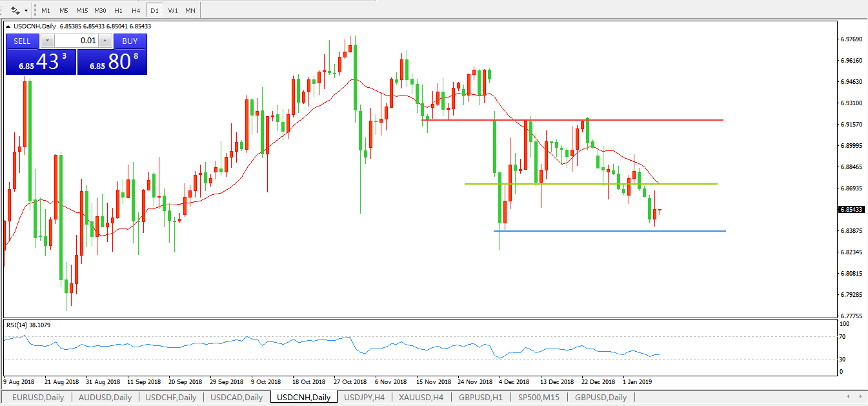The width and height of the screenshot is (868, 406).
Task: Click the 0.01 volume input field
Action: click(x=76, y=41)
